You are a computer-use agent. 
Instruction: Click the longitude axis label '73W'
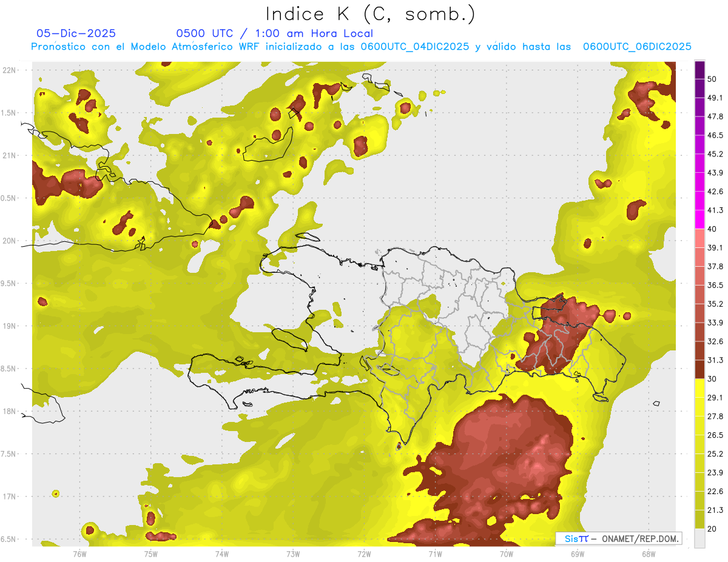tap(293, 554)
